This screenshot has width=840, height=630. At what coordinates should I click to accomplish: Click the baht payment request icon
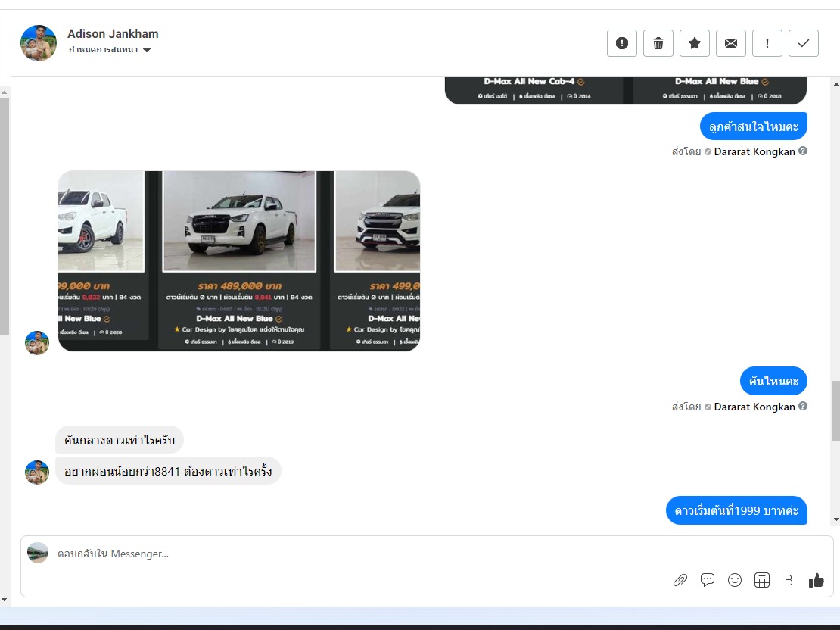[x=789, y=580]
